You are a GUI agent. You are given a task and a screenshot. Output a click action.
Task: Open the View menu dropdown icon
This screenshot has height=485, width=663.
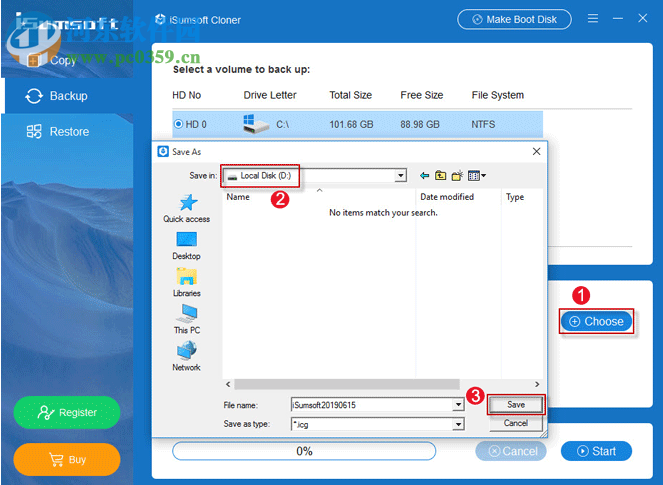point(477,175)
